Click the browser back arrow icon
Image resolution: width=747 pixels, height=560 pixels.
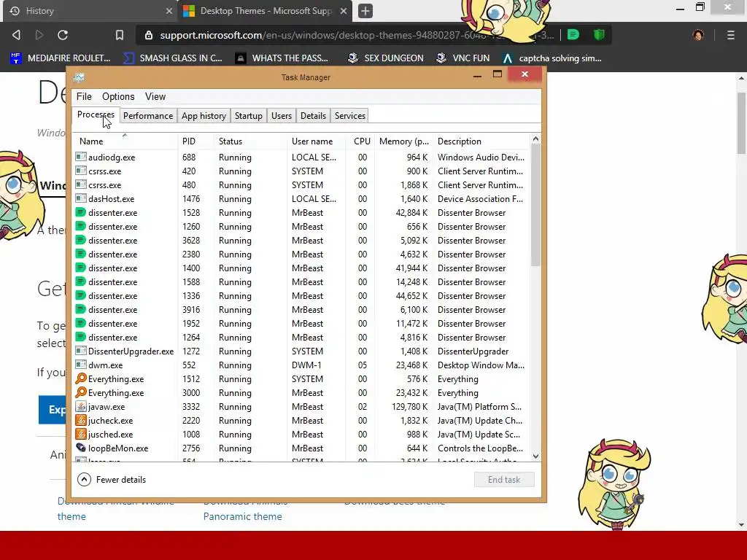[16, 35]
